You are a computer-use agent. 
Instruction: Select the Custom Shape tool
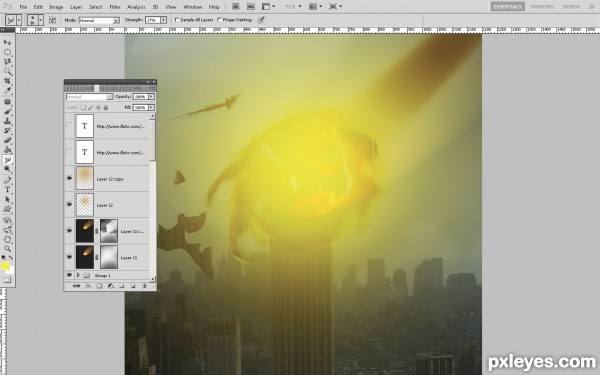(7, 209)
